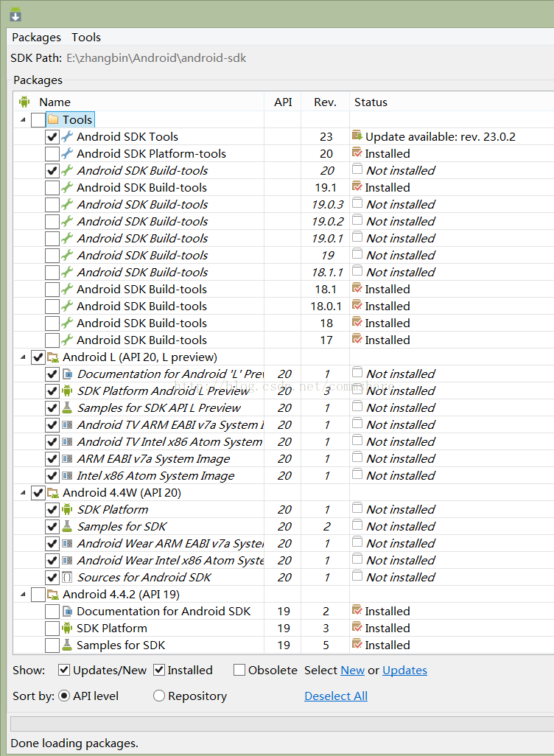Select Android SDK Build-tools rev 18.0.1 row
Screen dimensions: 554x756
click(x=284, y=307)
